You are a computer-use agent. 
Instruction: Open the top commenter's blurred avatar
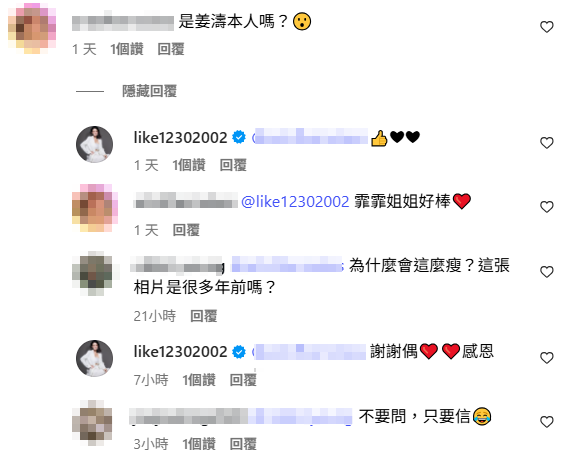click(32, 28)
